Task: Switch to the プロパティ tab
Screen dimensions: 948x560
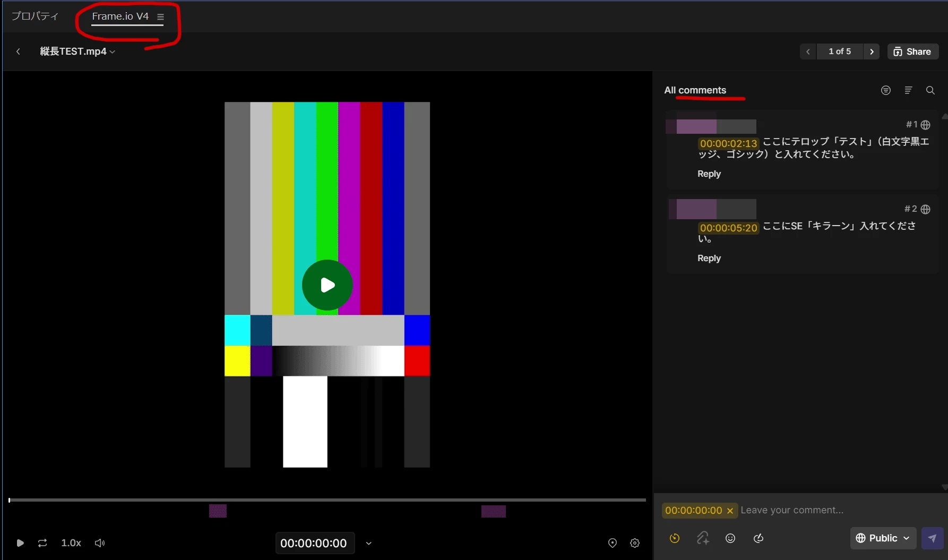Action: pos(35,16)
